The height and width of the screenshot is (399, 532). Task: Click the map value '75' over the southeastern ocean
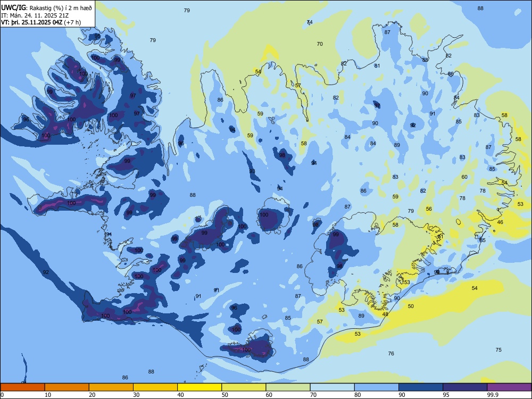tap(498, 350)
